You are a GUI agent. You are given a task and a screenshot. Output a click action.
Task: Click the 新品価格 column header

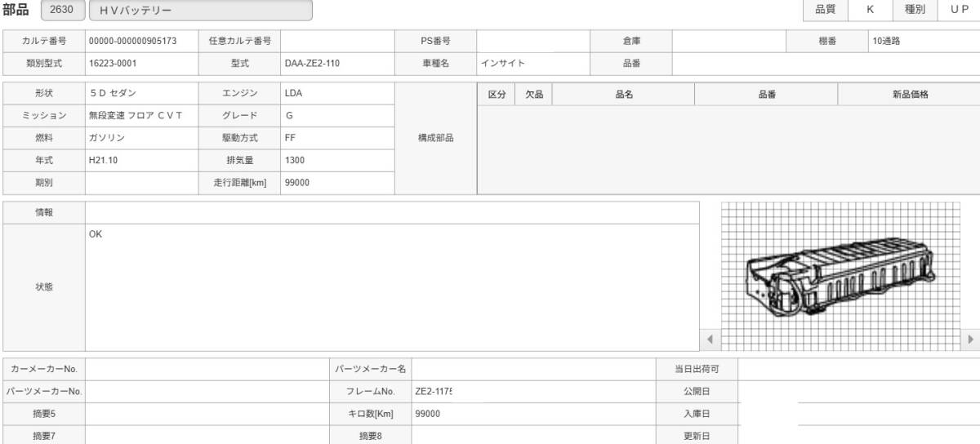(x=909, y=94)
